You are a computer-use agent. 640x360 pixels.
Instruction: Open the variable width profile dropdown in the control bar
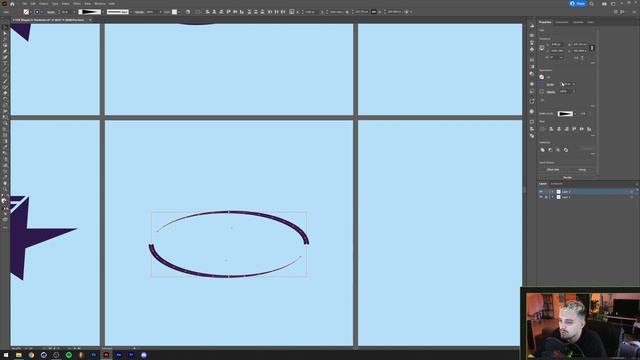[104, 12]
